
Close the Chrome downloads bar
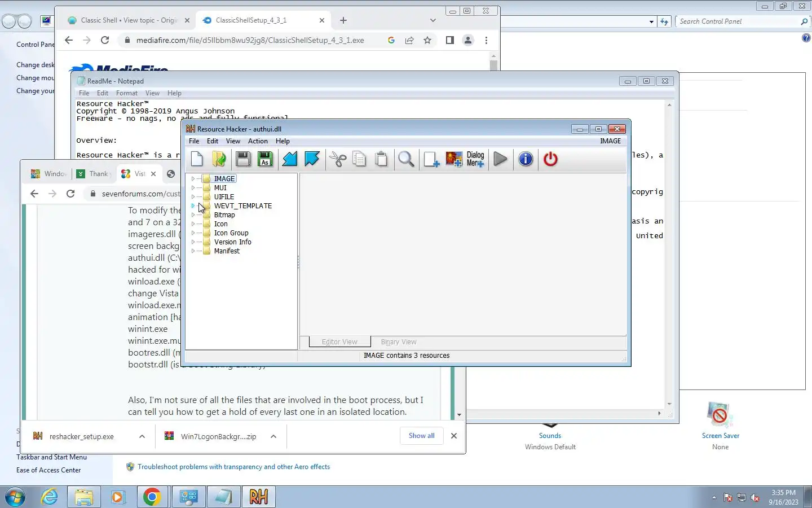pyautogui.click(x=454, y=436)
